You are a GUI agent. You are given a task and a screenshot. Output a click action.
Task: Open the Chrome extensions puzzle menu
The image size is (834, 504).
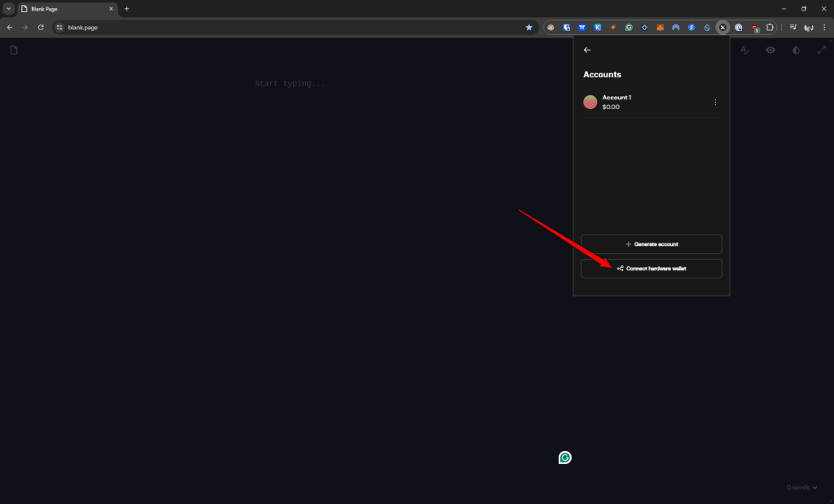click(x=770, y=27)
